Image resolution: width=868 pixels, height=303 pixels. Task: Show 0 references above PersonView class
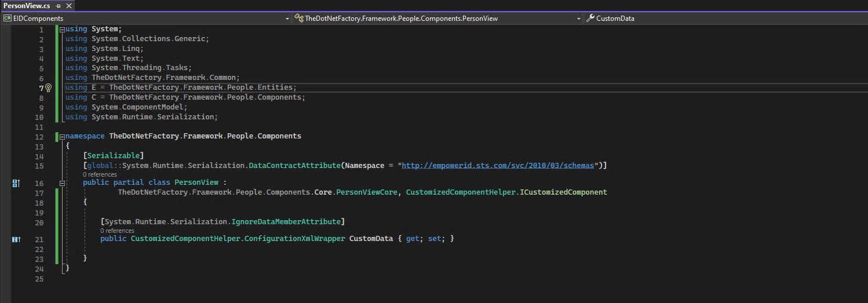click(100, 174)
